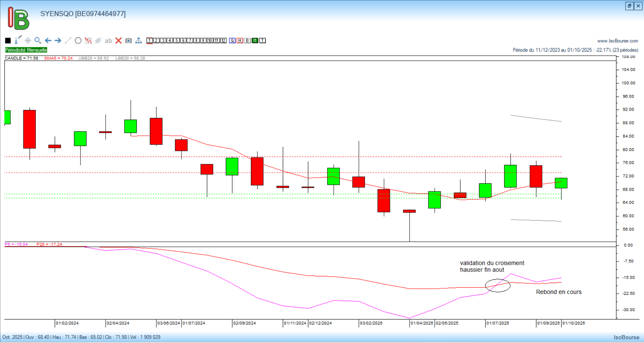Activate the magnifying glass zoom tool
Image resolution: width=644 pixels, height=343 pixels.
coord(38,41)
